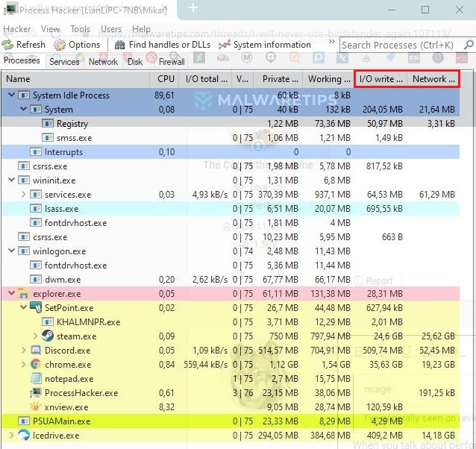Image resolution: width=476 pixels, height=449 pixels.
Task: Click the xnview.exe icon
Action: [36, 406]
